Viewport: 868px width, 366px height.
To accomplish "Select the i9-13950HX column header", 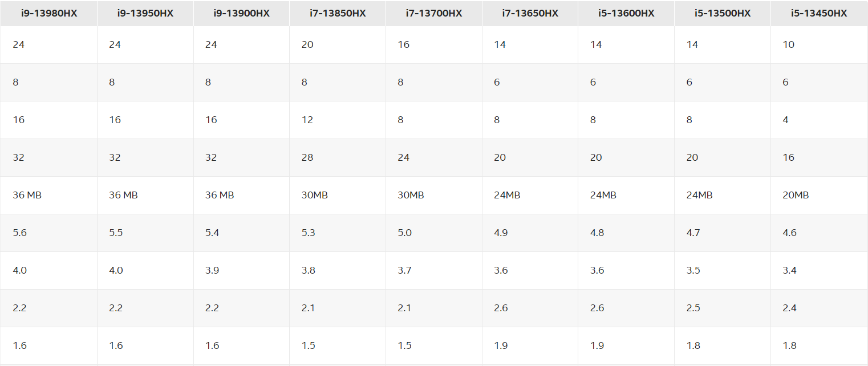I will [145, 13].
